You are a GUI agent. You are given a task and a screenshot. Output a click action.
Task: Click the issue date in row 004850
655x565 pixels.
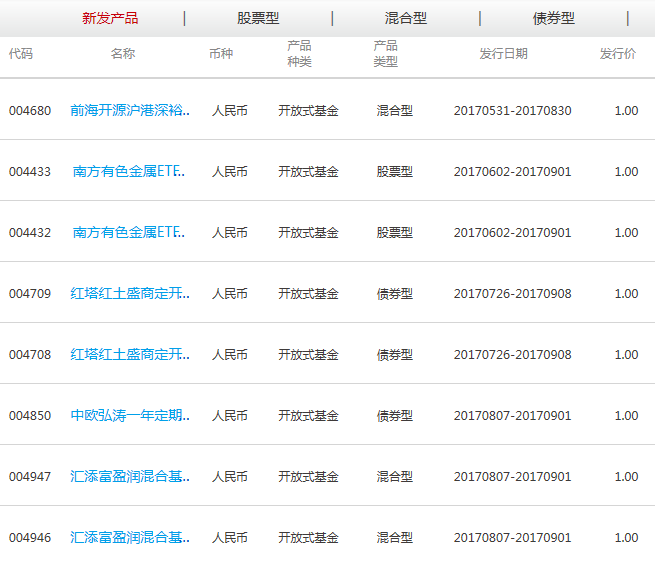(513, 416)
